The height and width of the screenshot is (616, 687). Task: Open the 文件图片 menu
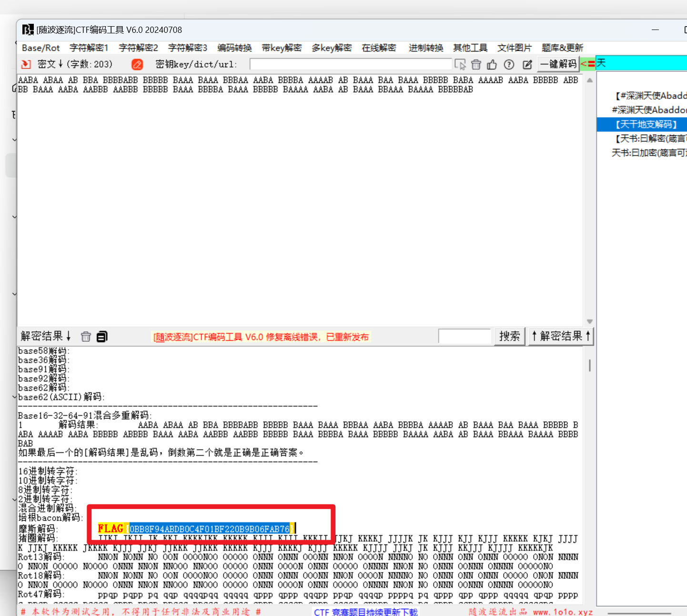click(515, 48)
